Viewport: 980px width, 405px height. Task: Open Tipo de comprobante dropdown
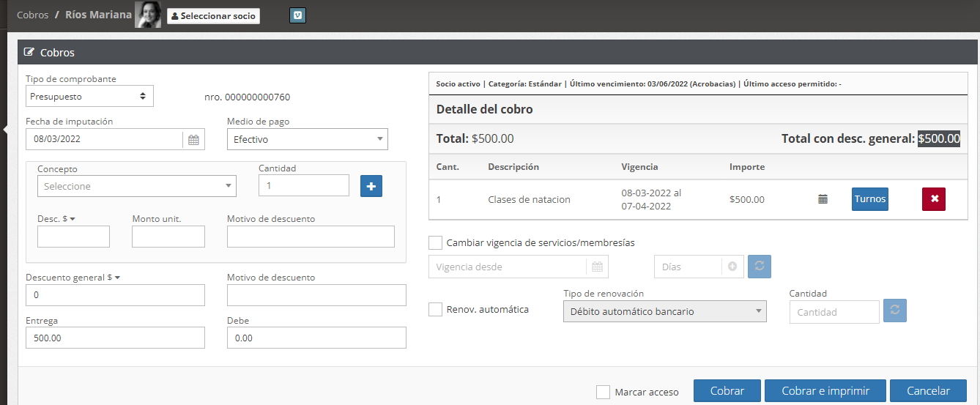coord(89,96)
